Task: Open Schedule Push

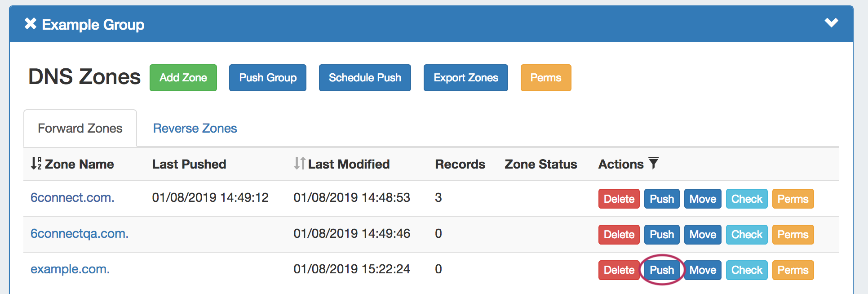Action: pos(365,78)
